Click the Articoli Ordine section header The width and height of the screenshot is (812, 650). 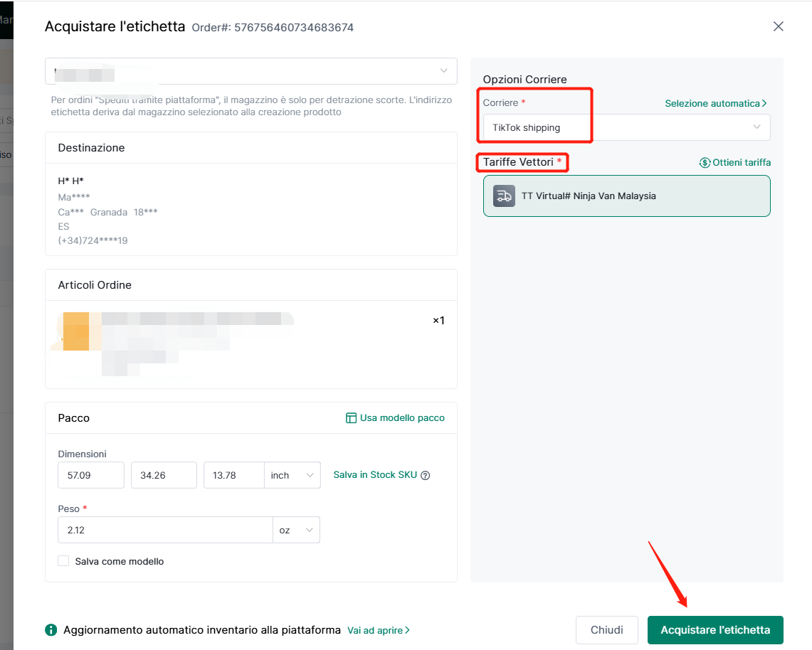pyautogui.click(x=95, y=284)
